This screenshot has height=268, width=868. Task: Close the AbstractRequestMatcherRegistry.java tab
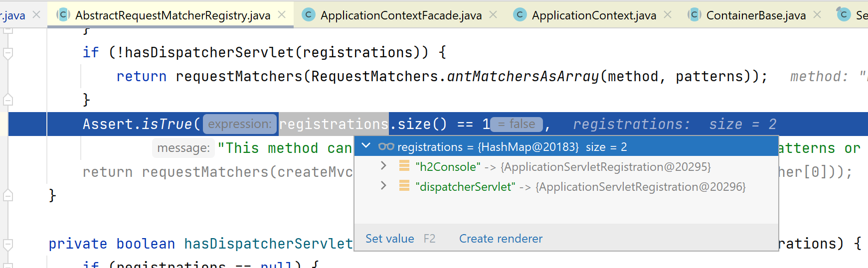[x=282, y=15]
